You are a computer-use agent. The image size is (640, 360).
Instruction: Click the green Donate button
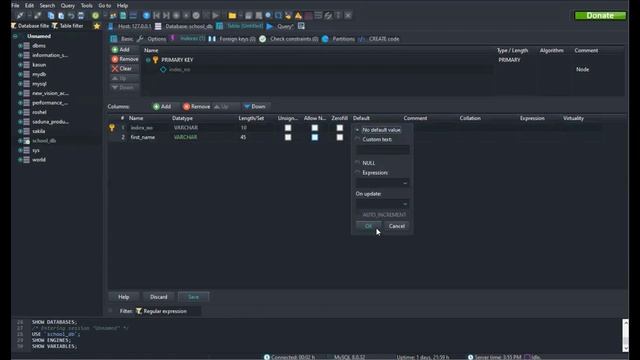click(x=600, y=16)
